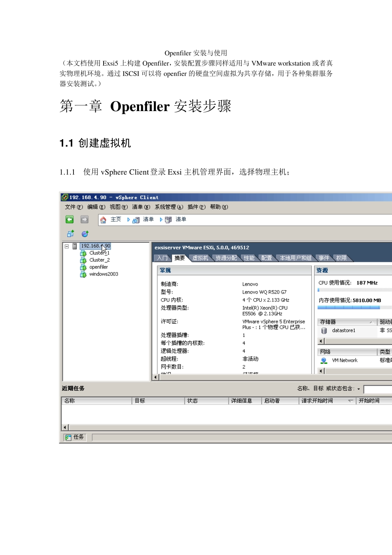392x555 pixels.
Task: Open the contains filter dropdown arrow
Action: coord(359,389)
